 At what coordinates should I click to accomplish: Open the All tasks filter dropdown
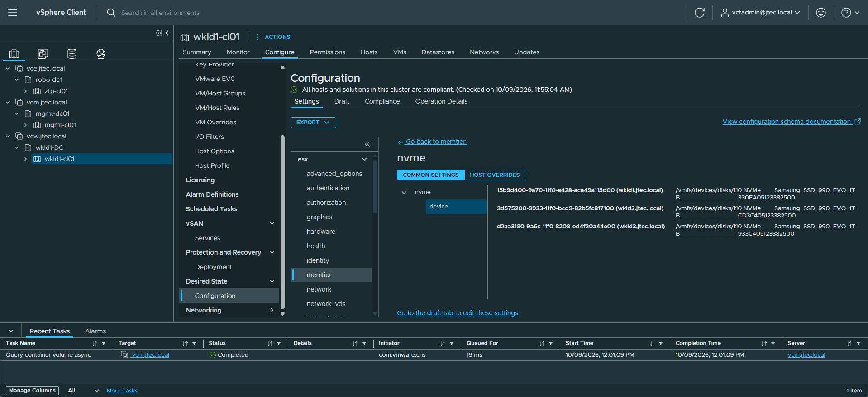(83, 391)
